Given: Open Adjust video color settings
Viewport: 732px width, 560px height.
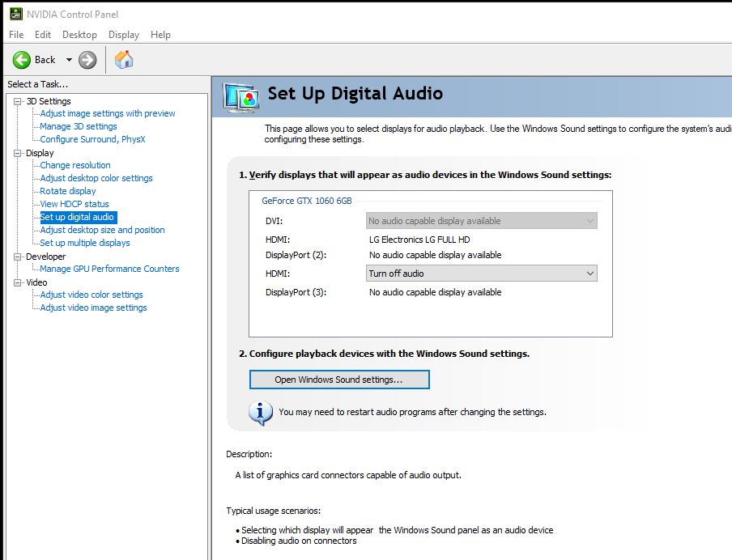Looking at the screenshot, I should click(x=91, y=295).
